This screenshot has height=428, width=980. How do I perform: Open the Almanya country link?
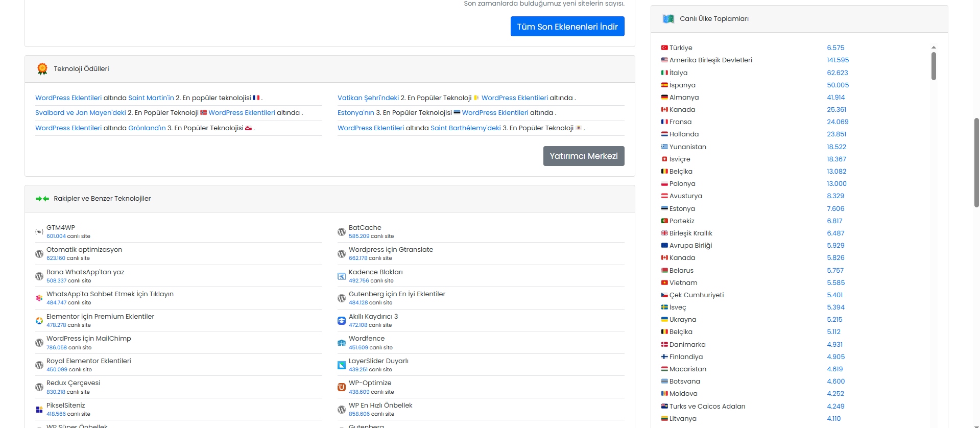coord(684,97)
